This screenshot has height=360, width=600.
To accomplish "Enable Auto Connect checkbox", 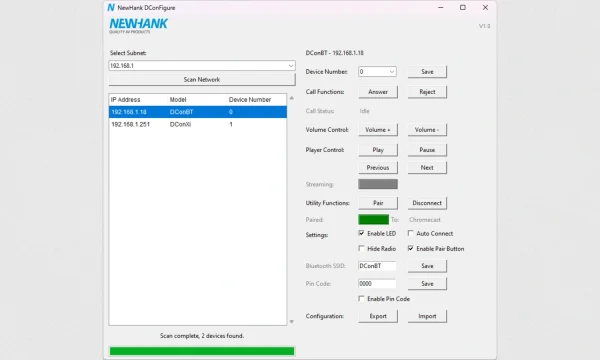I will [411, 233].
